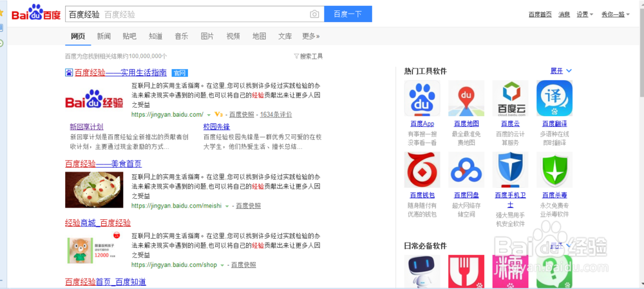Open dropdown arrow after jingyan.baidu.com/shop URL
Viewport: 644px width, 289px height.
222,265
